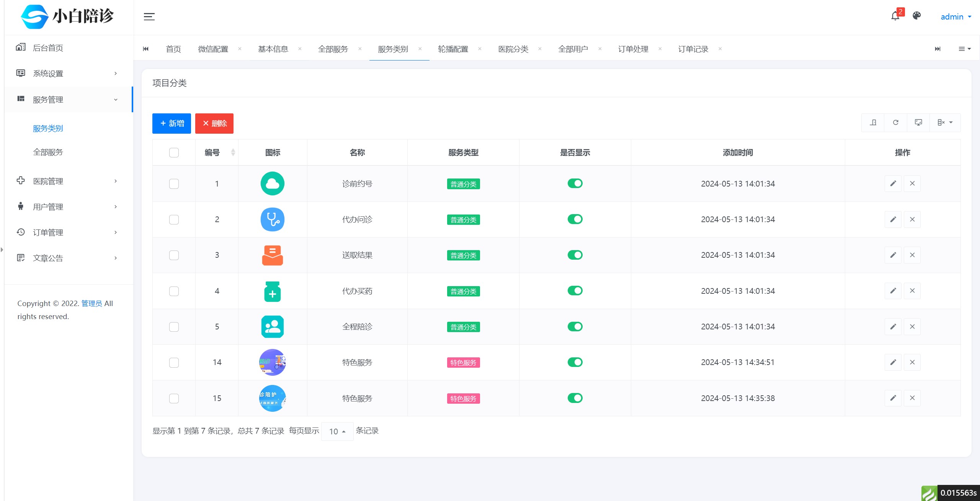Toggle display switch for row 14
The image size is (980, 501).
(575, 362)
